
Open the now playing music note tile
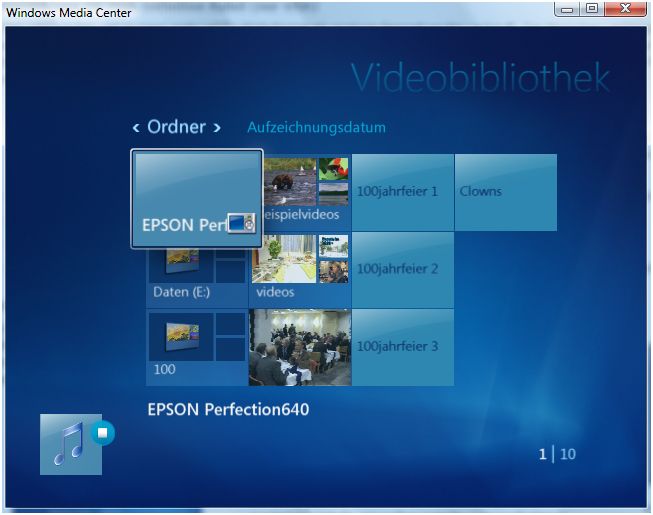[x=71, y=444]
